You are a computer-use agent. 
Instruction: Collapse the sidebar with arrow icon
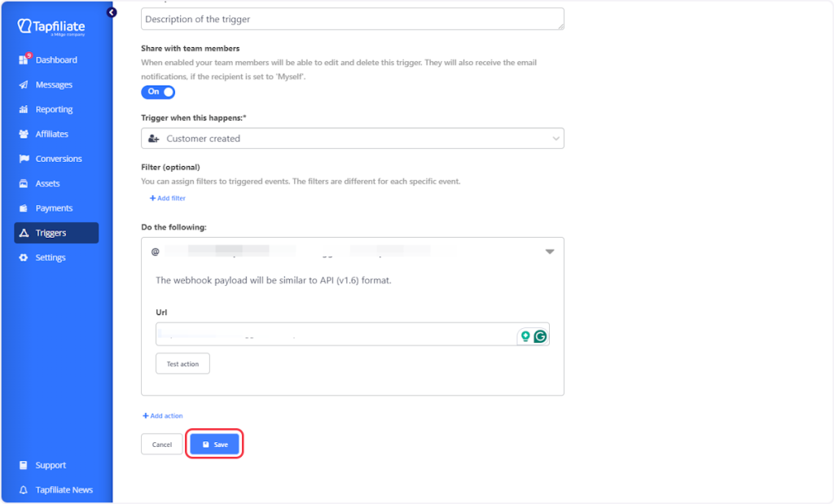(x=112, y=12)
